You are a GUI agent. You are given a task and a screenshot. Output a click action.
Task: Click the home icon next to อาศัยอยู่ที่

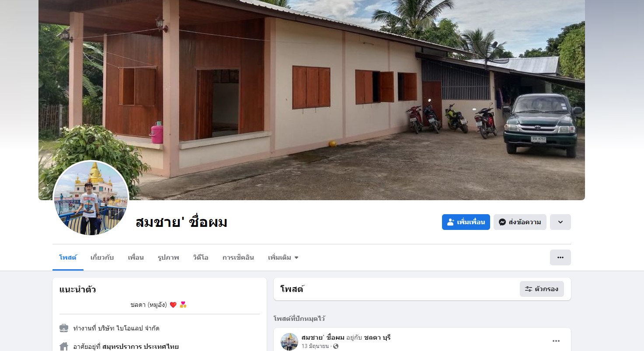click(64, 347)
